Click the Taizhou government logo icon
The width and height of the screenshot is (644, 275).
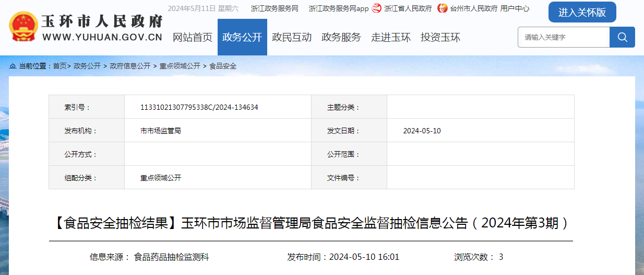(x=443, y=8)
